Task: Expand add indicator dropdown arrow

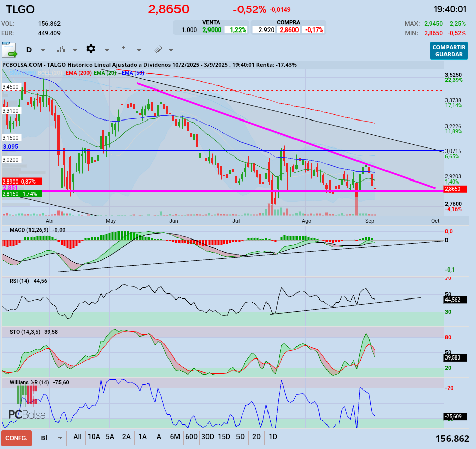Action: click(x=139, y=50)
